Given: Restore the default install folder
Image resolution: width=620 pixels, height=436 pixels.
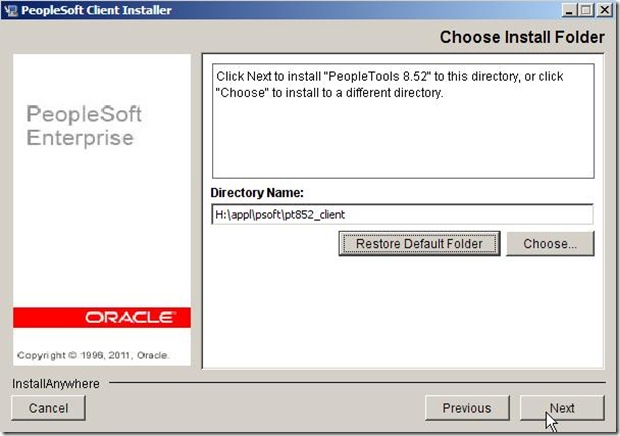Looking at the screenshot, I should tap(419, 243).
